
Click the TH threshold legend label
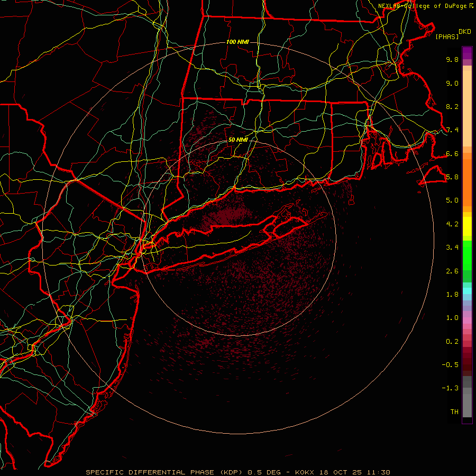pos(454,412)
